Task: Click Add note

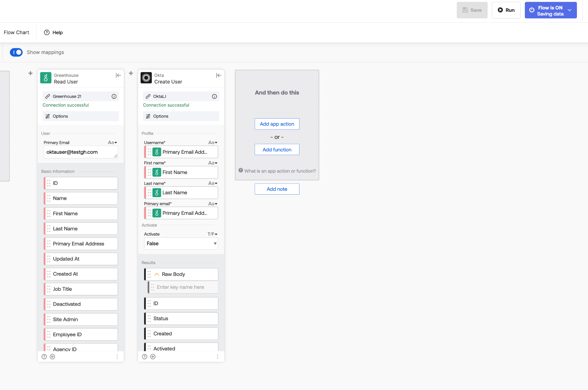Action: (x=277, y=189)
